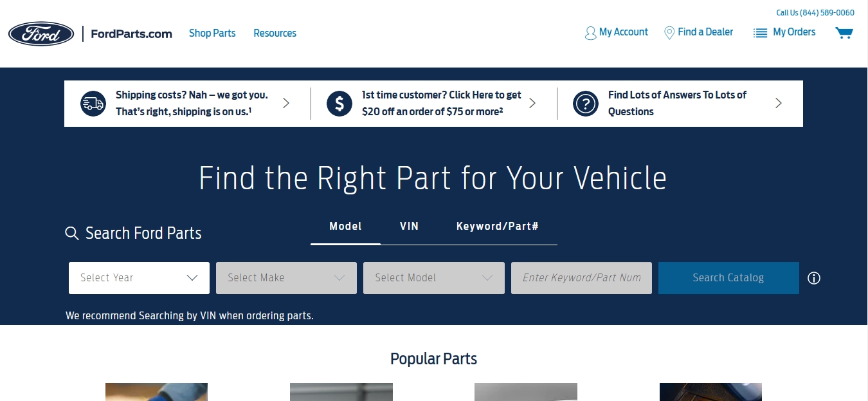Open the My Account link

624,32
